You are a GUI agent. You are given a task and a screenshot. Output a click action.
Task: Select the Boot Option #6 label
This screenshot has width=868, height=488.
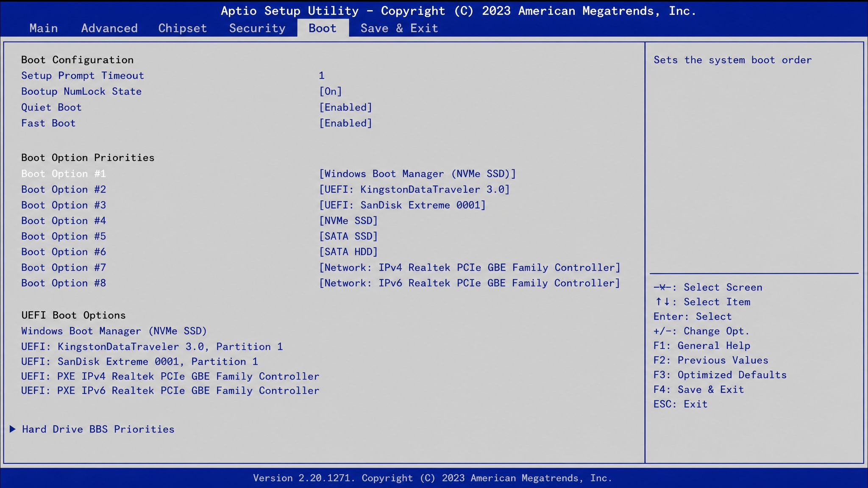(64, 252)
